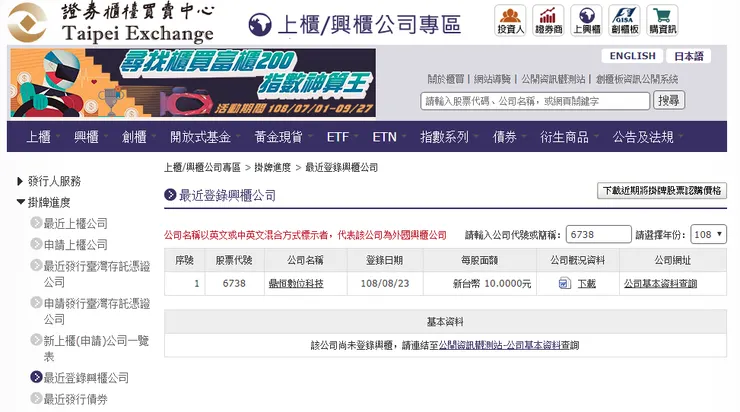The height and width of the screenshot is (412, 740).
Task: Click the 每股面額 column header
Action: coord(479,260)
